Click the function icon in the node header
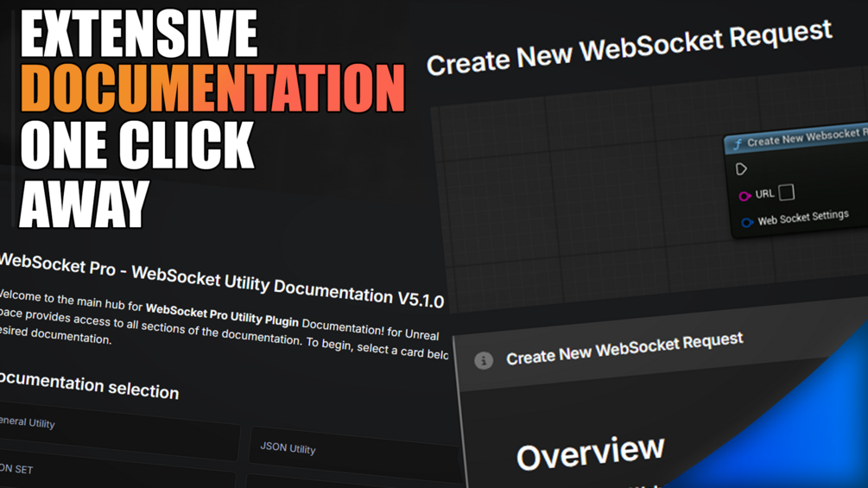This screenshot has width=868, height=488. 738,144
